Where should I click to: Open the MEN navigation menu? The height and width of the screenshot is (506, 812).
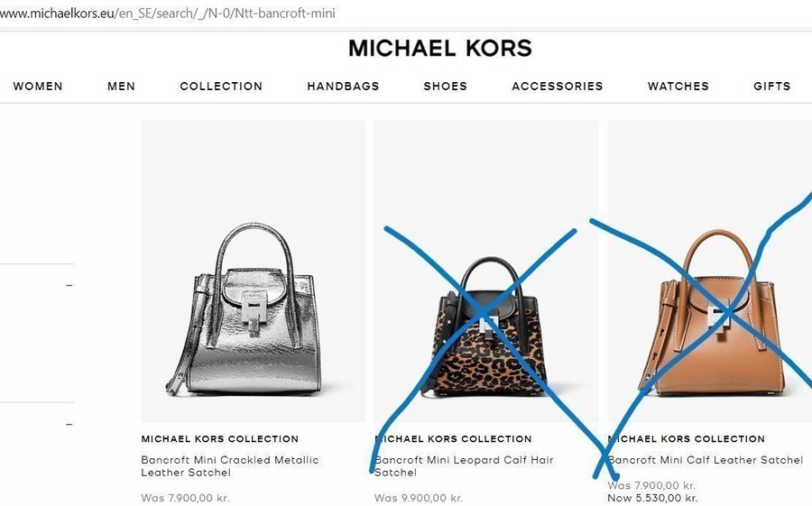point(121,86)
